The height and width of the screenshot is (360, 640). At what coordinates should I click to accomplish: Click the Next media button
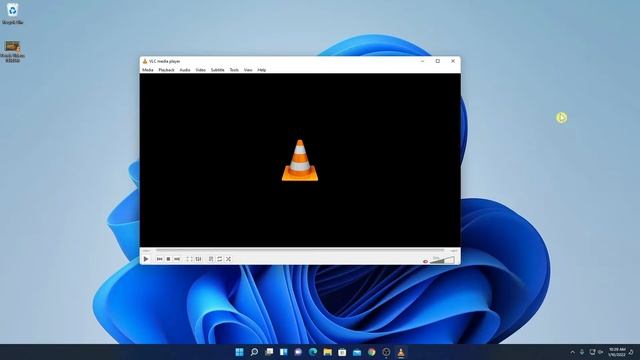coord(177,259)
